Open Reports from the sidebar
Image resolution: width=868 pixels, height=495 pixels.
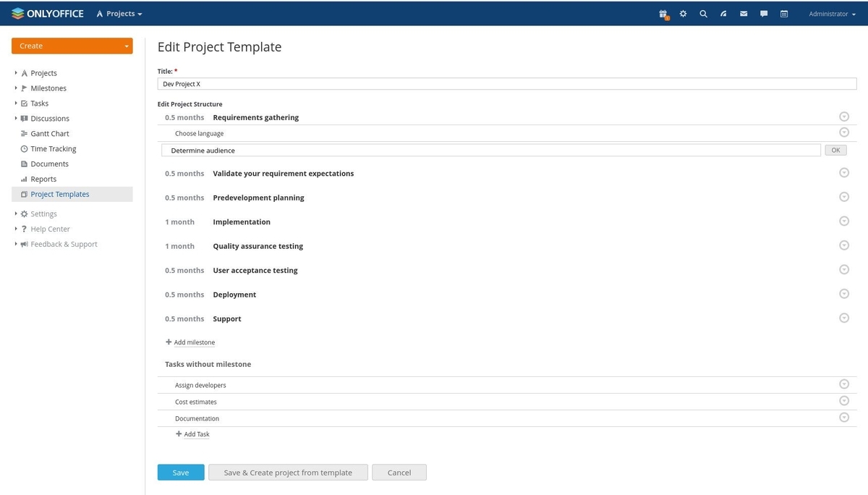tap(44, 179)
